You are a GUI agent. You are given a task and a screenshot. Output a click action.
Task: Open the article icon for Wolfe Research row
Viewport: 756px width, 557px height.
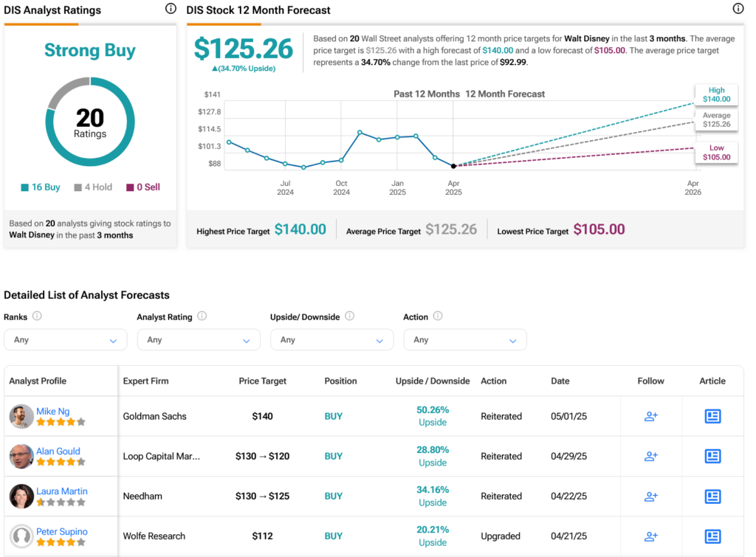(712, 536)
